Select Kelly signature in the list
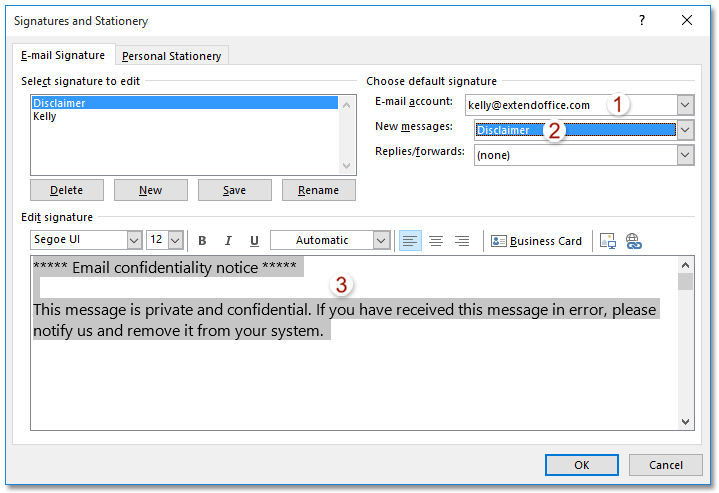Viewport: 719px width, 493px height. click(x=45, y=117)
